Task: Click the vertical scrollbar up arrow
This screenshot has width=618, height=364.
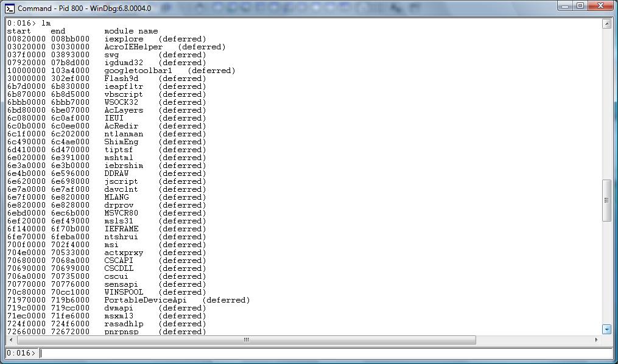Action: 606,24
